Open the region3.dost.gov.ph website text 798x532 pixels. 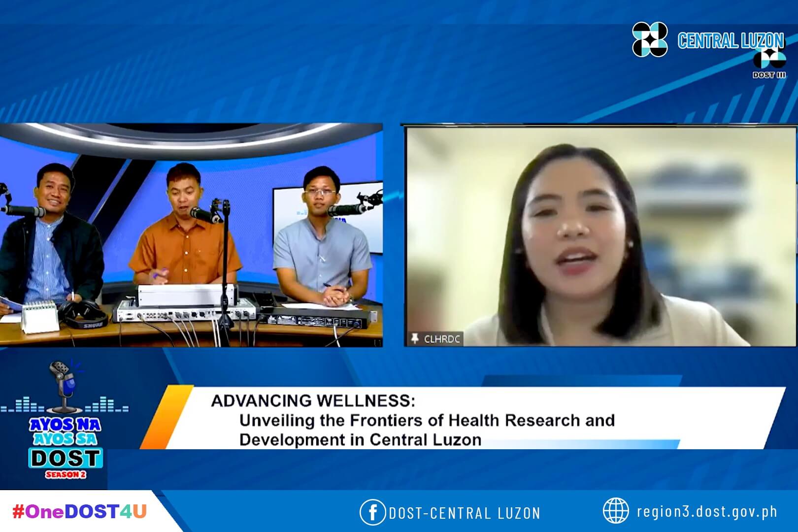(x=707, y=511)
